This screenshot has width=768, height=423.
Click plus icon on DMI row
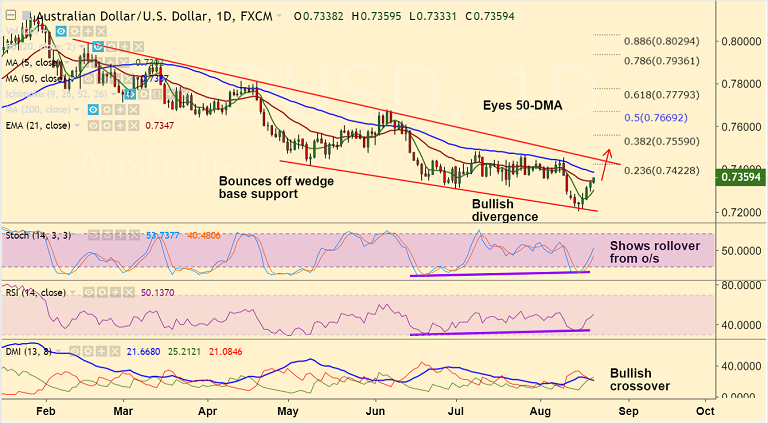[101, 352]
